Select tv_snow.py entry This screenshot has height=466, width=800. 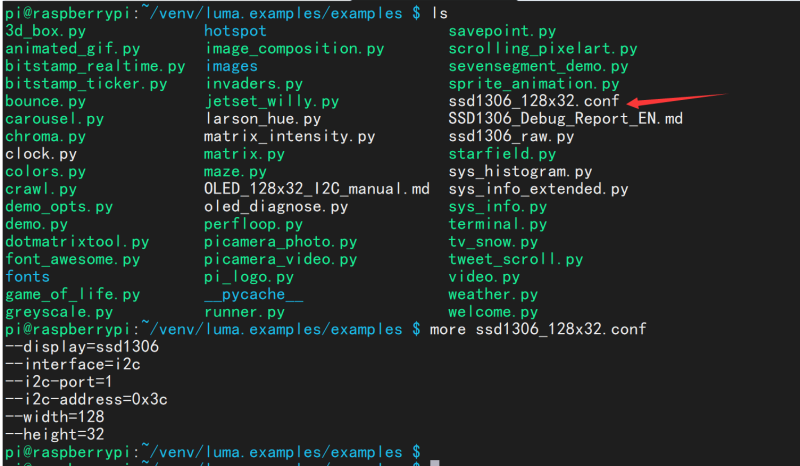pos(493,241)
